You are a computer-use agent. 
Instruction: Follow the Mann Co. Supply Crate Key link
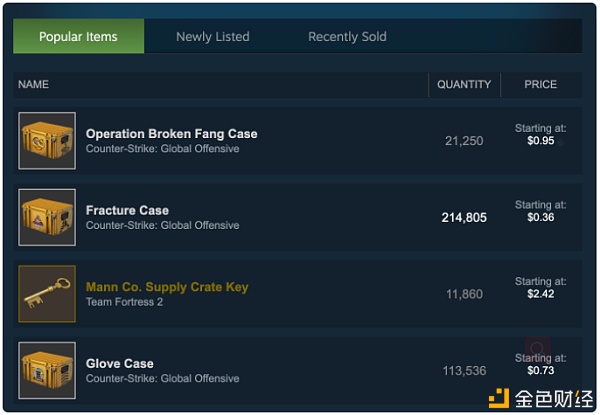coord(167,287)
